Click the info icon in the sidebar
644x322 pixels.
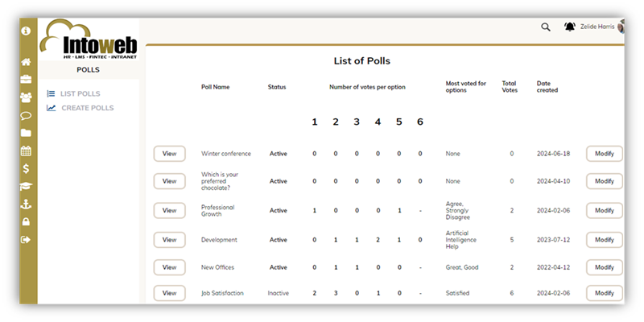click(x=26, y=31)
